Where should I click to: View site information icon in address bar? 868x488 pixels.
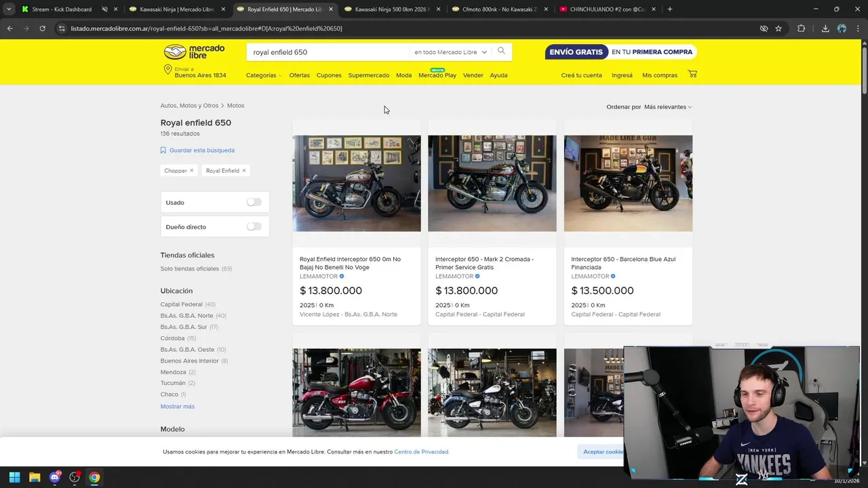62,28
